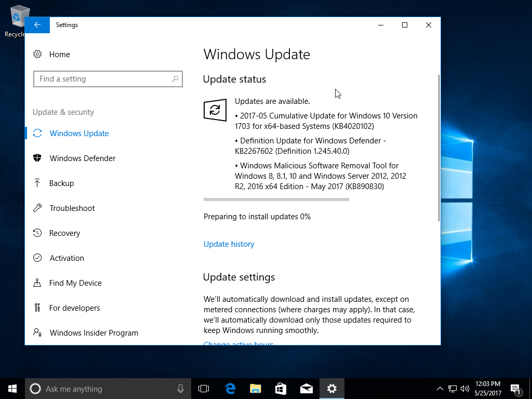Go back using the Settings back arrow
This screenshot has width=532, height=399.
pos(37,25)
